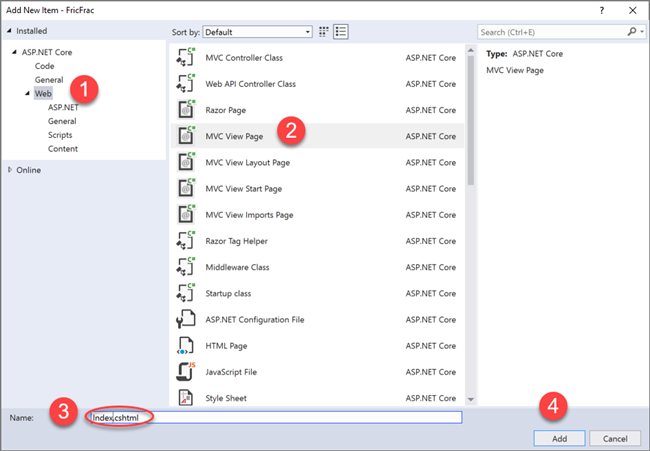Click the MVC View Layout Page icon
The image size is (650, 451).
coord(185,162)
